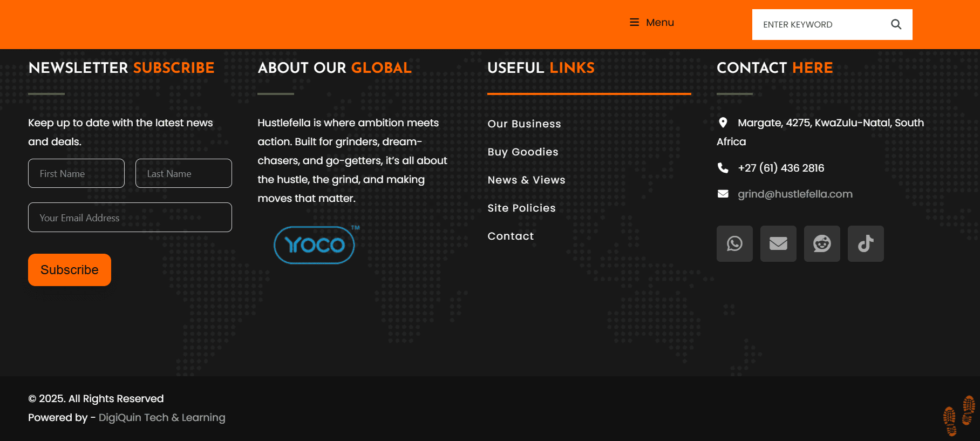This screenshot has width=980, height=441.
Task: Click the footprints scroll-to-top icon
Action: pos(958,416)
